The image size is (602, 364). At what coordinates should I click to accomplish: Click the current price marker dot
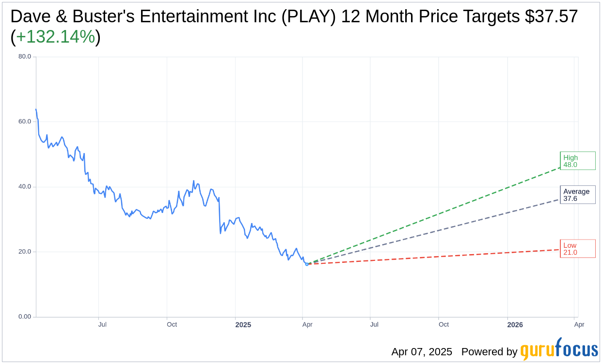click(x=307, y=264)
